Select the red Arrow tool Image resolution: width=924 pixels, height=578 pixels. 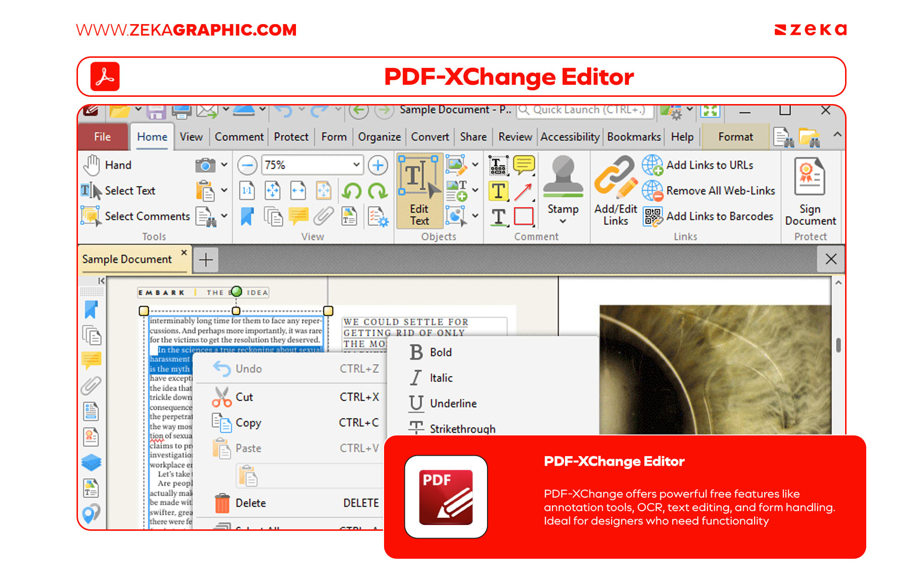coord(524,191)
